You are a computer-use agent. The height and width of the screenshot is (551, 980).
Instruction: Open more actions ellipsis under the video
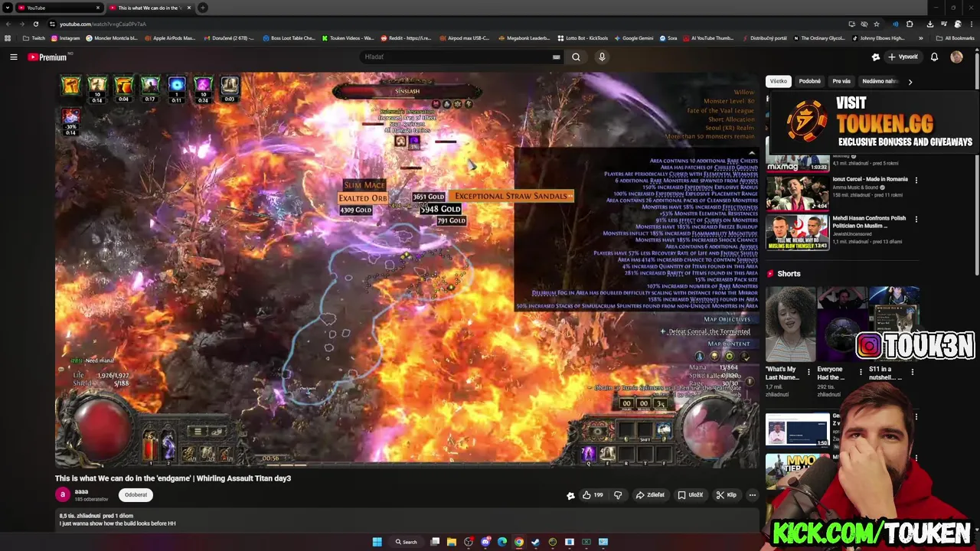(752, 495)
